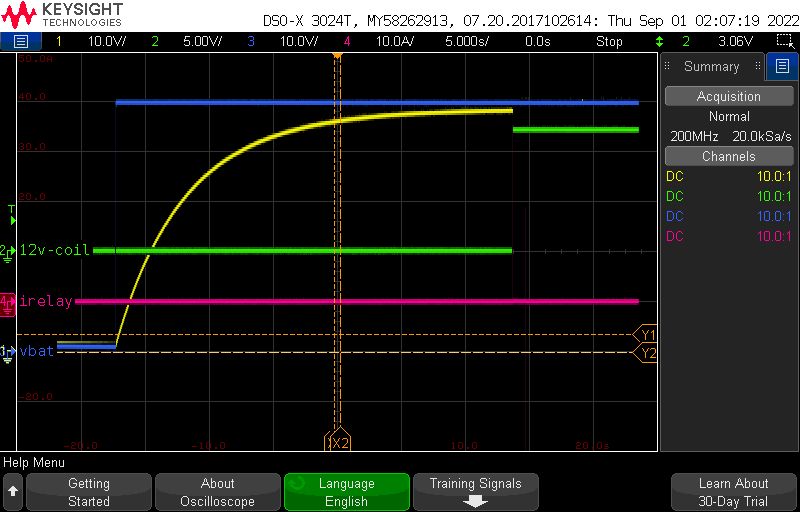Image resolution: width=800 pixels, height=512 pixels.
Task: Click the zoom box selection icon
Action: tap(784, 41)
